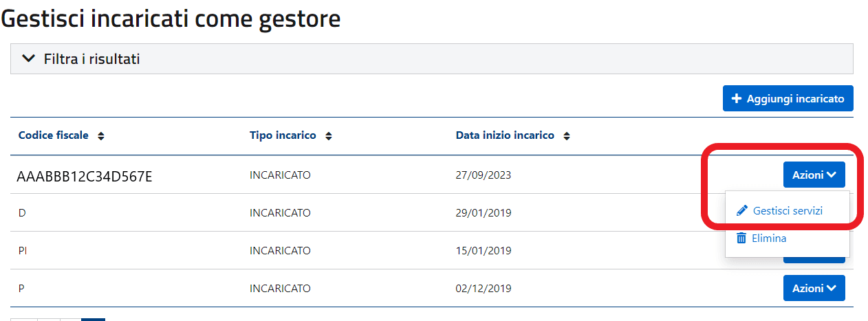Expand the Filtra i risultati panel

tap(91, 59)
